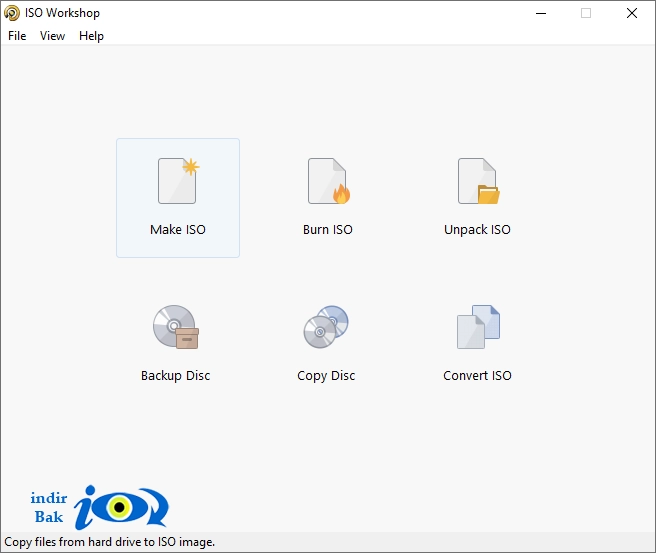Select the Backup Disc label

click(176, 376)
